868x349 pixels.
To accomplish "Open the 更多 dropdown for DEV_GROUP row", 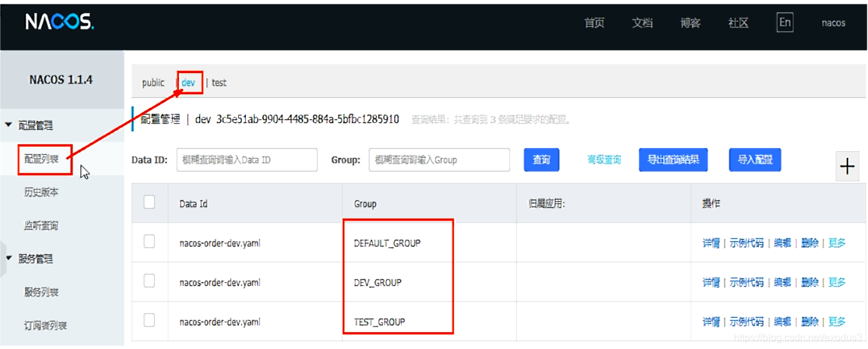I will click(837, 282).
